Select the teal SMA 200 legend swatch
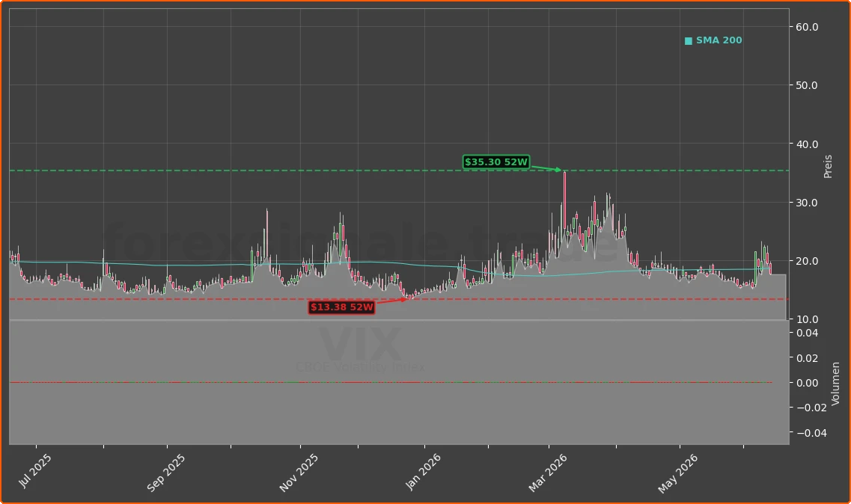851x504 pixels. click(x=688, y=40)
